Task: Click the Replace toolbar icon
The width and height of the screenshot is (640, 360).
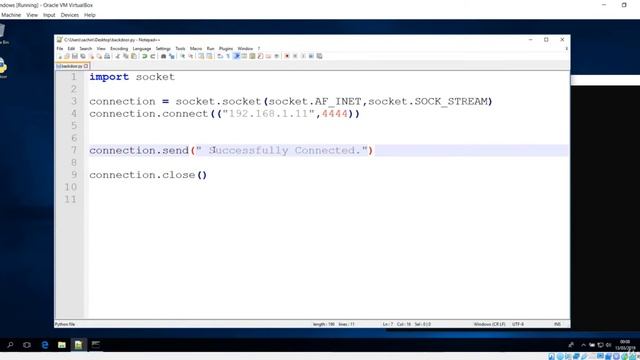Action: (x=172, y=56)
